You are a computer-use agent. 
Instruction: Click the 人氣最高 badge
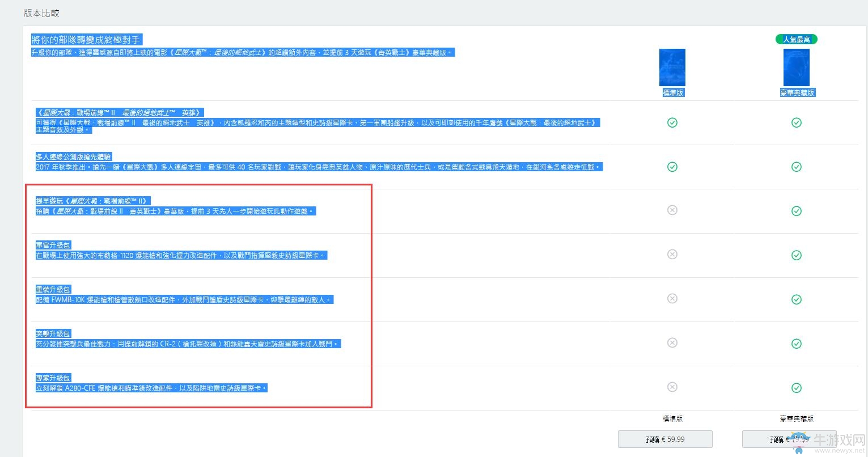(796, 39)
